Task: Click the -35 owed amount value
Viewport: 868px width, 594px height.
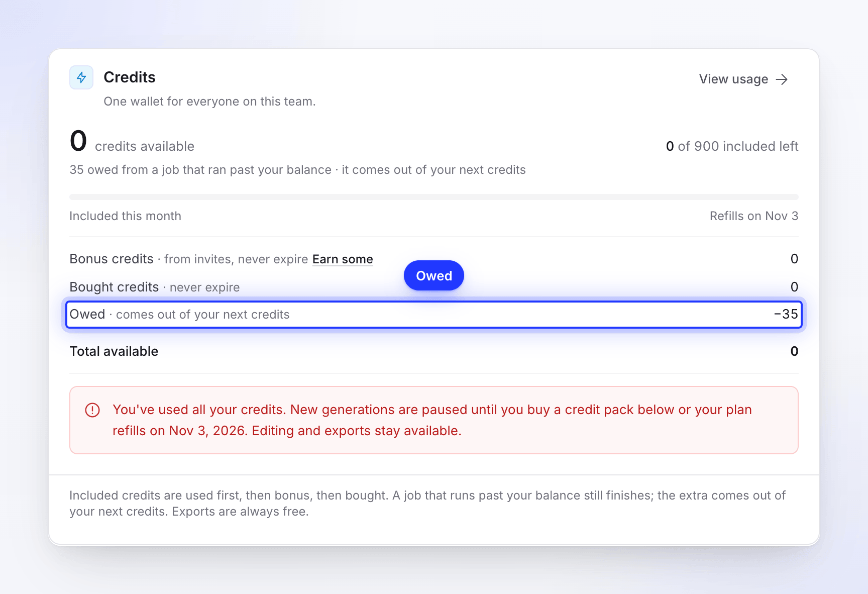Action: (786, 314)
